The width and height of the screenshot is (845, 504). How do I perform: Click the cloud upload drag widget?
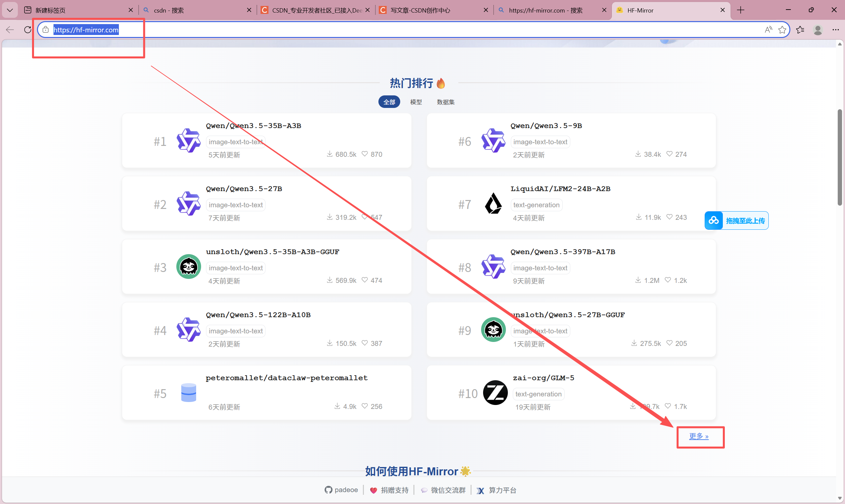tap(736, 221)
